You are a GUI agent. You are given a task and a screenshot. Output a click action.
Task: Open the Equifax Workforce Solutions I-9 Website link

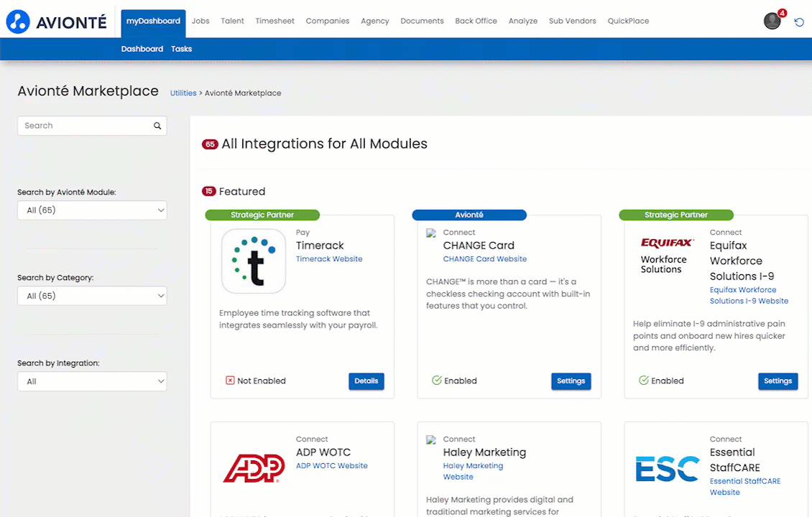[749, 296]
